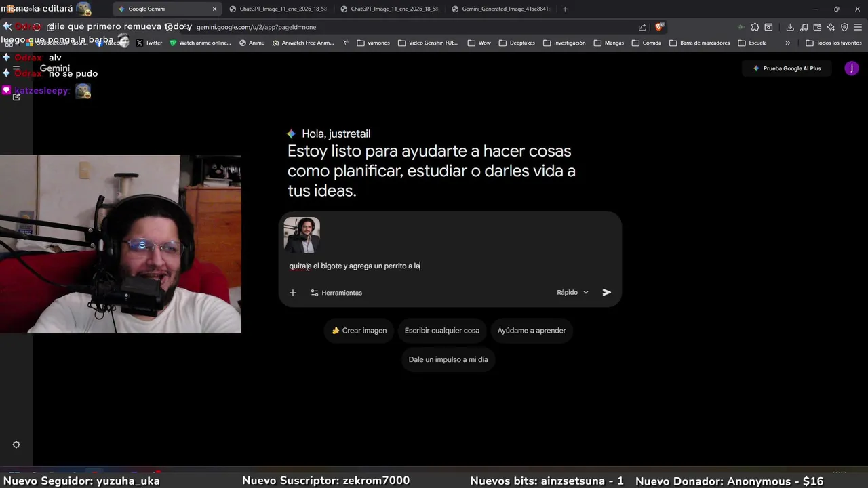Open the Aniwatch Free Anime bookmark

303,43
